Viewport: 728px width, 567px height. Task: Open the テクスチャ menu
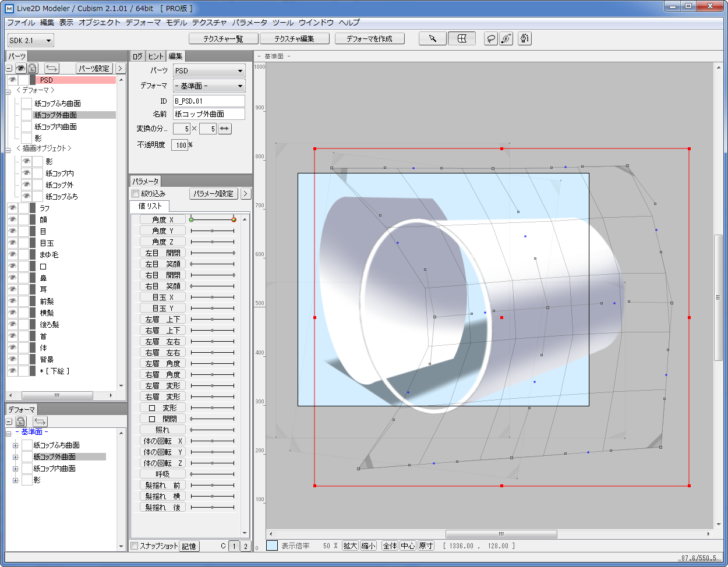coord(209,23)
